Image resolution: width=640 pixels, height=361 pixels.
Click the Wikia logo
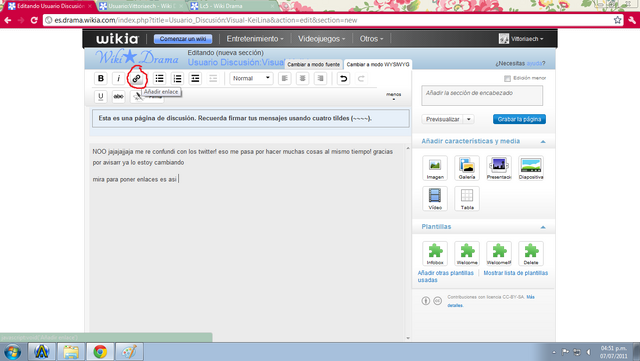(118, 39)
